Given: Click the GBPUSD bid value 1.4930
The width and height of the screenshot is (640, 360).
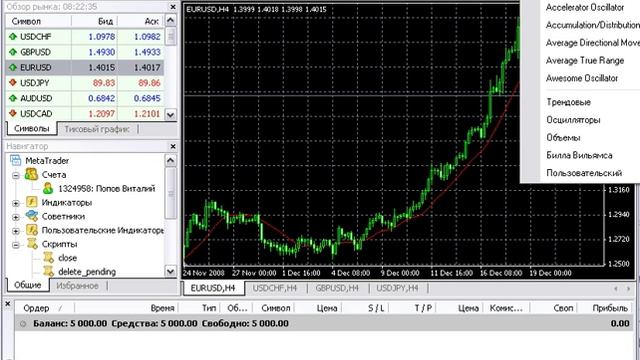Looking at the screenshot, I should click(102, 52).
